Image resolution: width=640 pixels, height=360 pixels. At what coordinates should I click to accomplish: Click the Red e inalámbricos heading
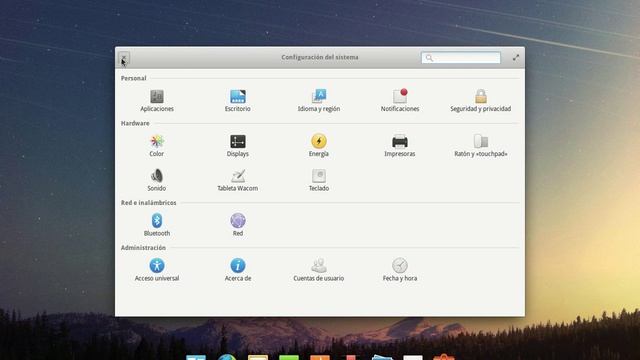(x=149, y=203)
